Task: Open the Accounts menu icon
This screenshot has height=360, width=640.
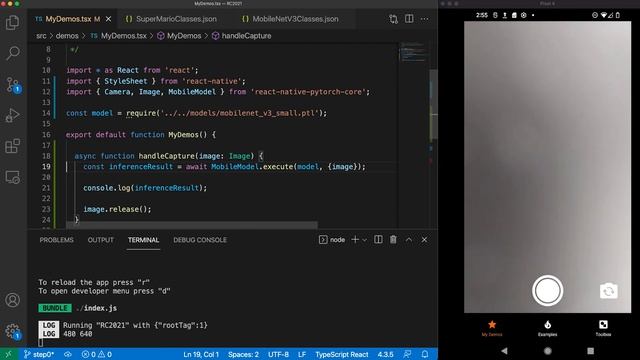Action: (x=13, y=300)
